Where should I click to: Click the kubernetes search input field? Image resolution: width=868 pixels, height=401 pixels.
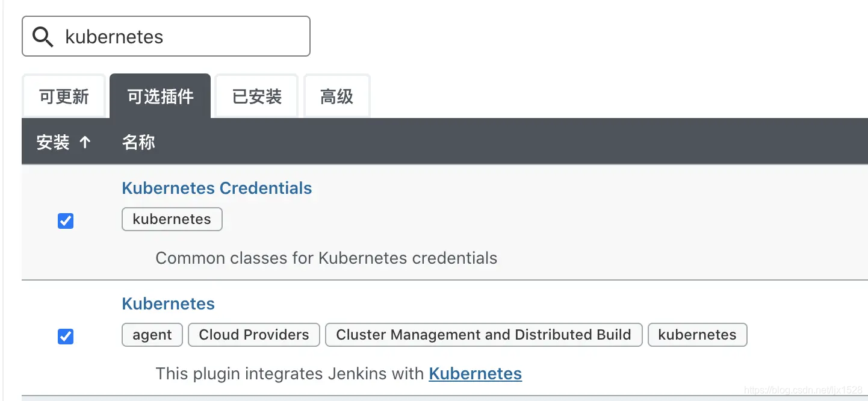pos(166,36)
